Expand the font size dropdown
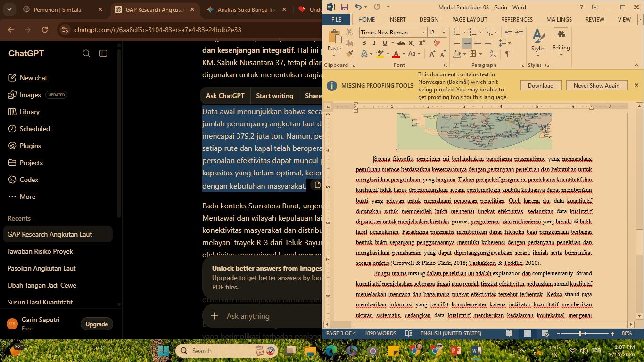The width and height of the screenshot is (644, 362). (444, 32)
